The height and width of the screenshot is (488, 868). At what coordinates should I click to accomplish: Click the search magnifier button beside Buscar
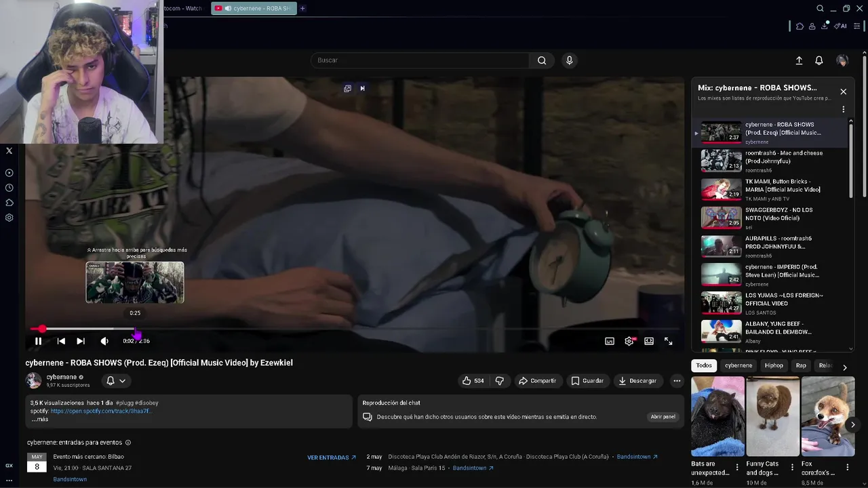(x=542, y=60)
